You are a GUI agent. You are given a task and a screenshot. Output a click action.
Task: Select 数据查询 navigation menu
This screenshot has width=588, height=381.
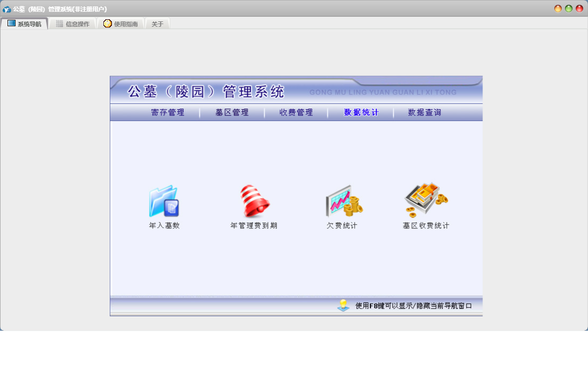click(x=425, y=112)
